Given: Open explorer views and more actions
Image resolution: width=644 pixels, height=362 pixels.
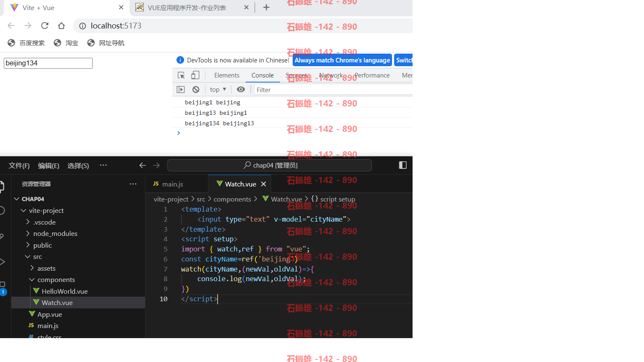Looking at the screenshot, I should point(133,184).
